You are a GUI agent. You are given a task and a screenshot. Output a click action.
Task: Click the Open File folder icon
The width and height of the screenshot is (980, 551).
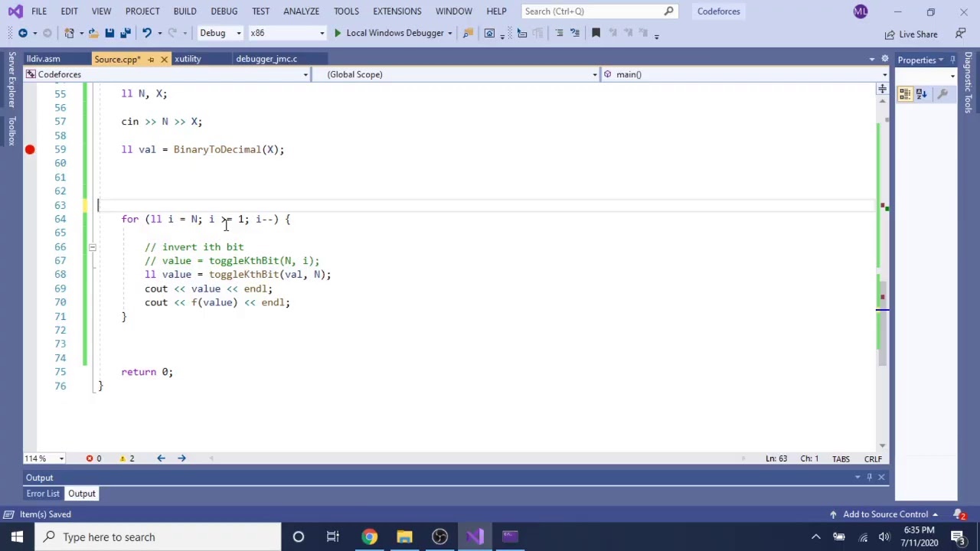93,33
